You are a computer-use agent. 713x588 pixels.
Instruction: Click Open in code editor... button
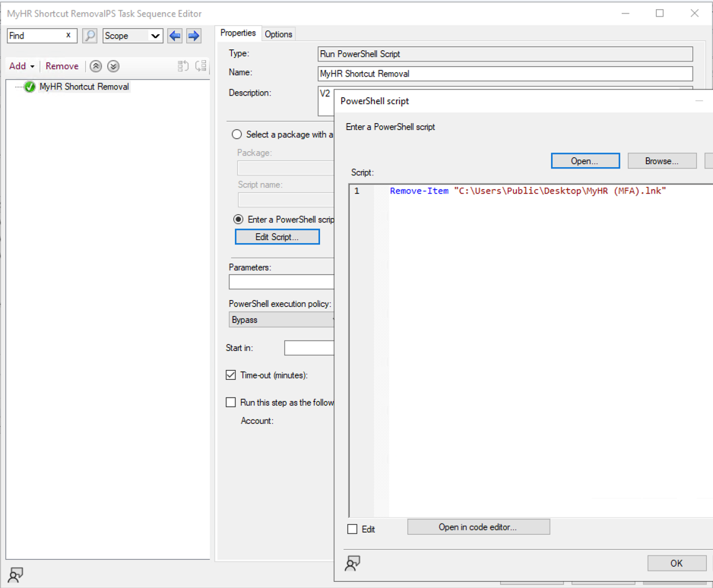point(478,527)
